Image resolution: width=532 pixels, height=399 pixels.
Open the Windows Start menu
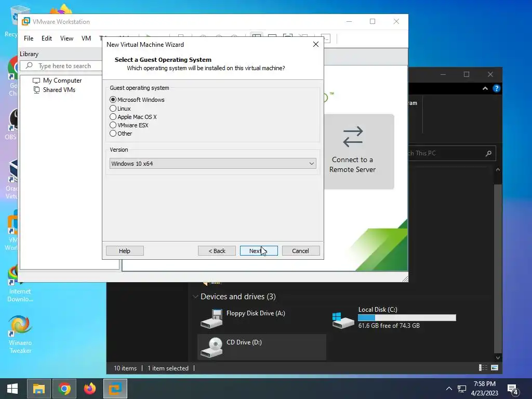click(12, 389)
